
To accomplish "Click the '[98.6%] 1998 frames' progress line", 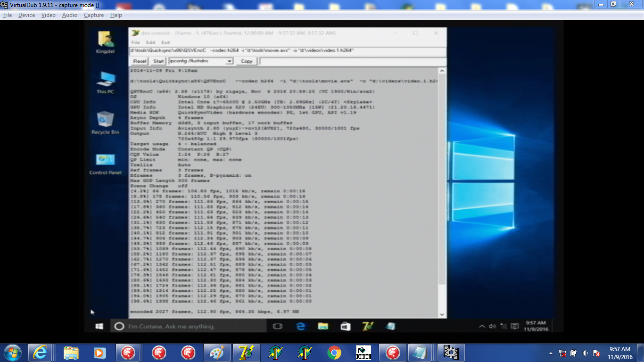I will click(221, 301).
